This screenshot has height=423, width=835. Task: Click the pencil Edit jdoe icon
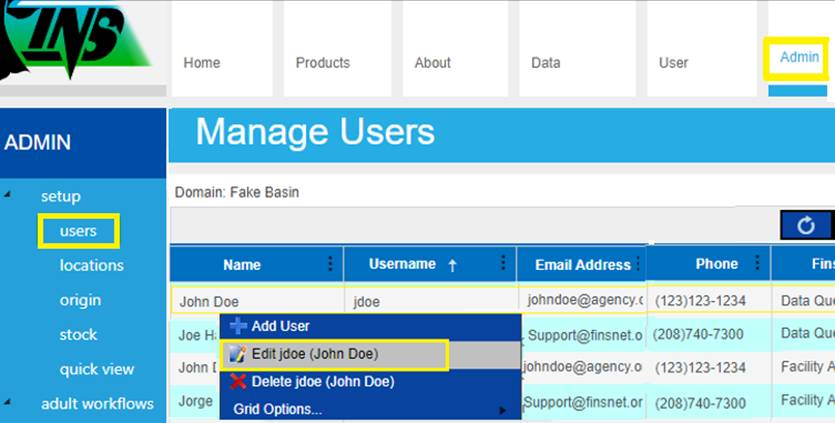tap(237, 354)
